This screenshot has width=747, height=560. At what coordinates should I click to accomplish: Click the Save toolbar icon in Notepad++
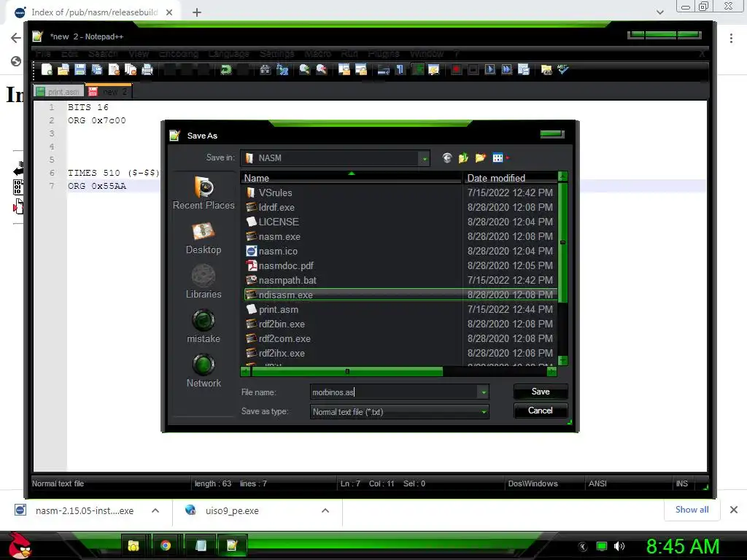coord(80,69)
